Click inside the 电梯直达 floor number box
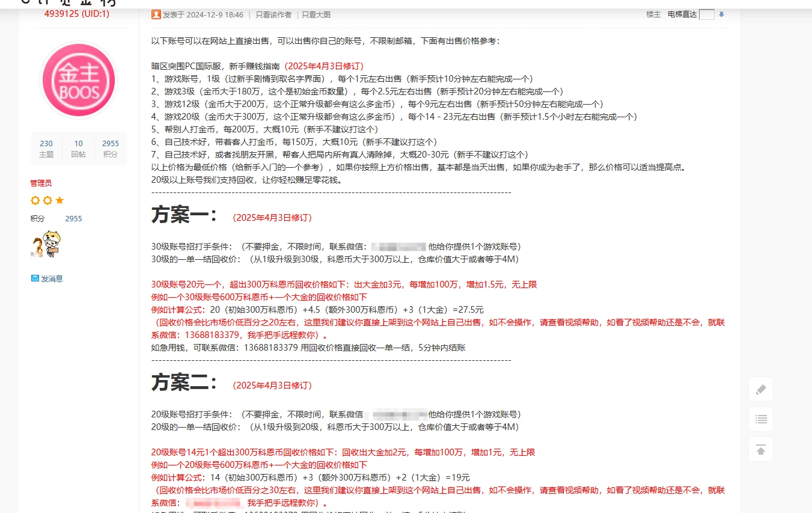Screen dimensions: 812x513 point(707,14)
